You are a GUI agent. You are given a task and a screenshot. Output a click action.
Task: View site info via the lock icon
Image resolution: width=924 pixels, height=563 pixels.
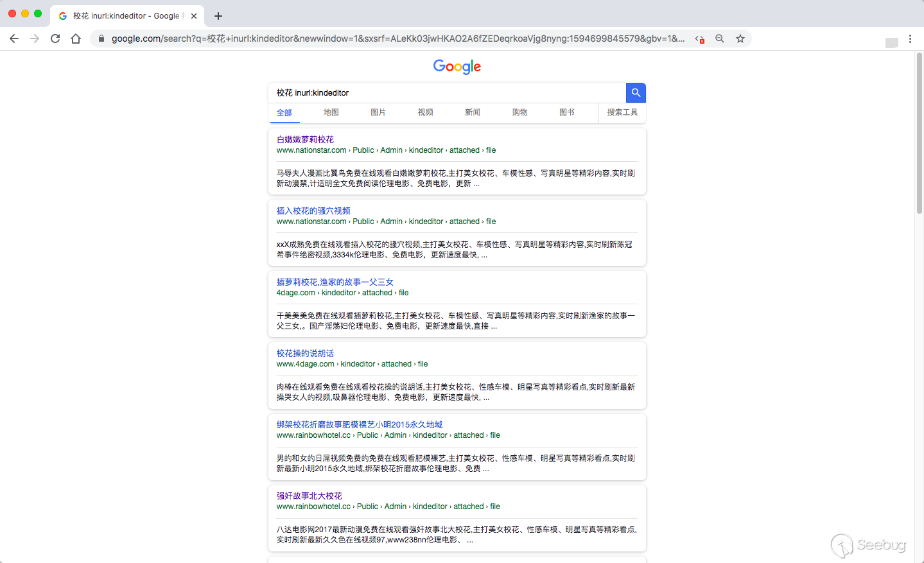(x=101, y=39)
